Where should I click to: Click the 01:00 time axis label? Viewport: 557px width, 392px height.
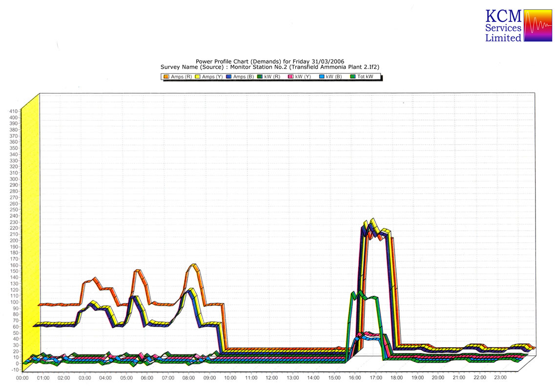point(43,378)
